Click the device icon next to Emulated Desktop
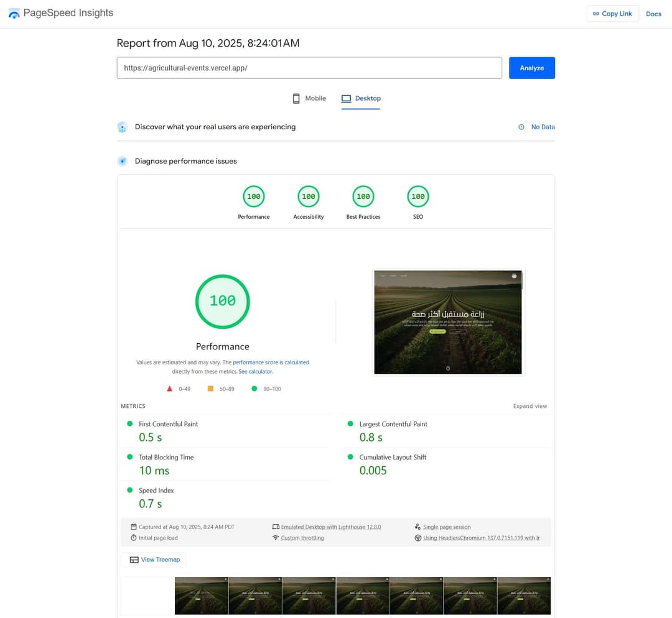 coord(276,527)
